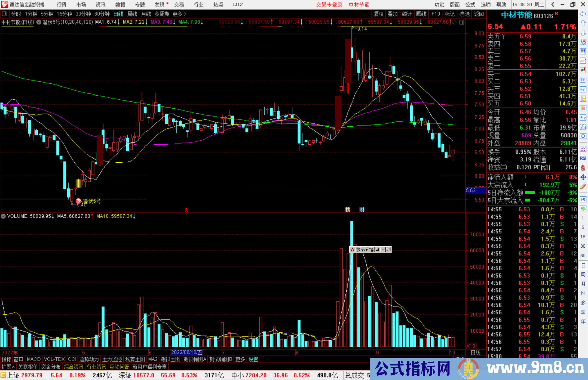Open the 潜伏5号 indicator dropdown arrow
588x380 pixels.
[39, 22]
